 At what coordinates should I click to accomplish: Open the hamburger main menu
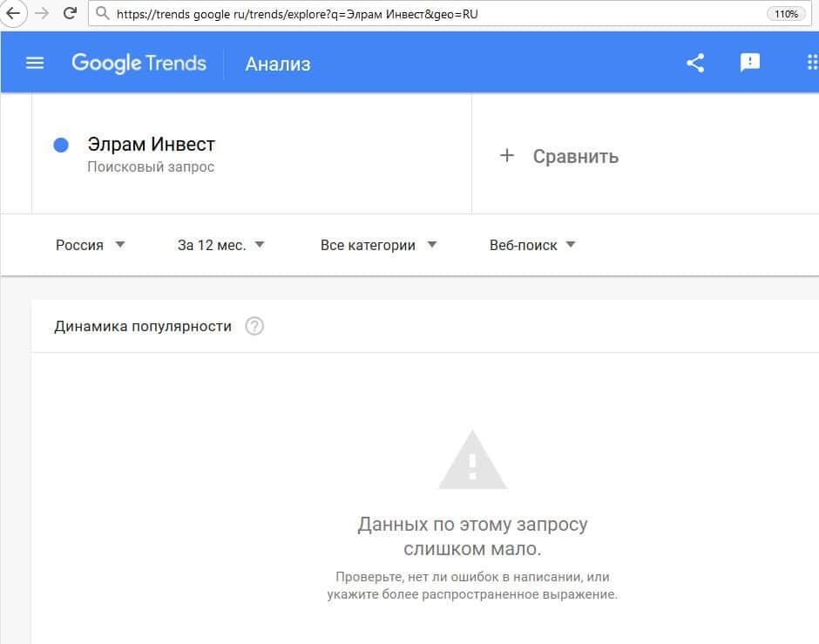click(x=35, y=63)
